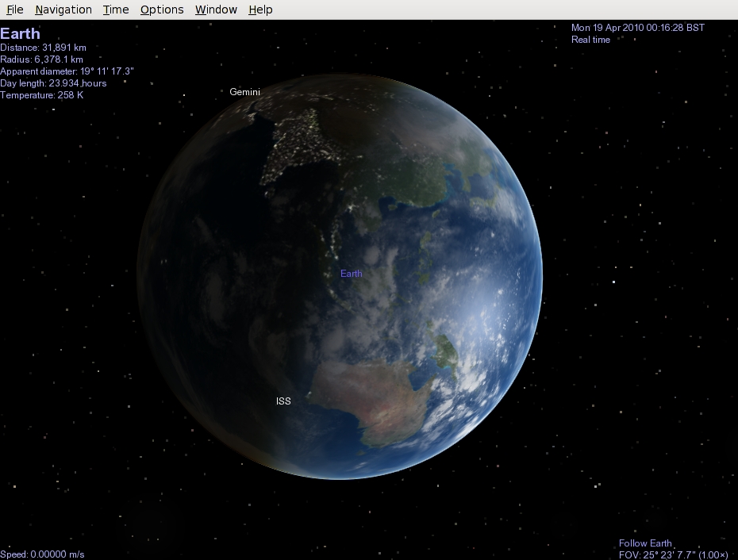Click the Earth title in info overlay
The height and width of the screenshot is (560, 738).
tap(21, 34)
